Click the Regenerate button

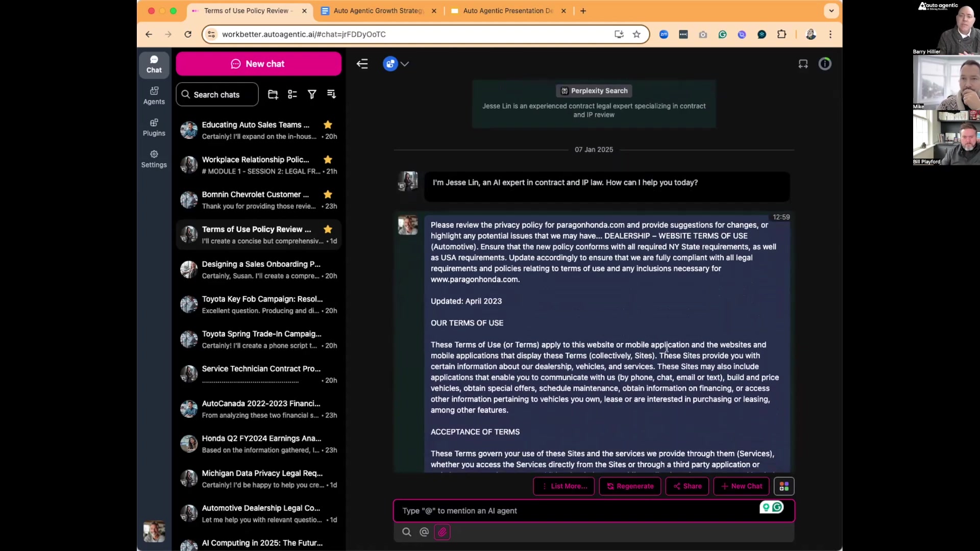(x=630, y=486)
